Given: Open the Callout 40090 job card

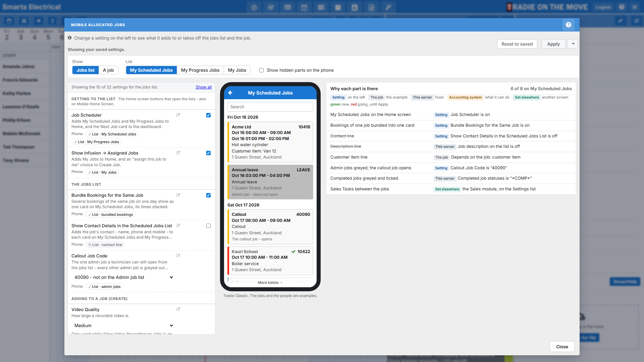Looking at the screenshot, I should click(x=270, y=227).
